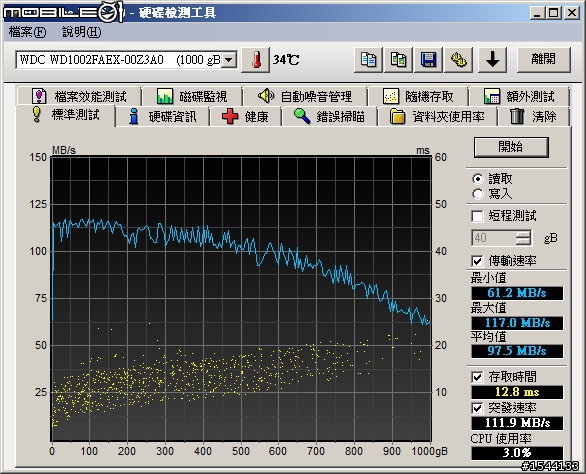Open the drive selection dropdown
The image size is (586, 474).
229,60
